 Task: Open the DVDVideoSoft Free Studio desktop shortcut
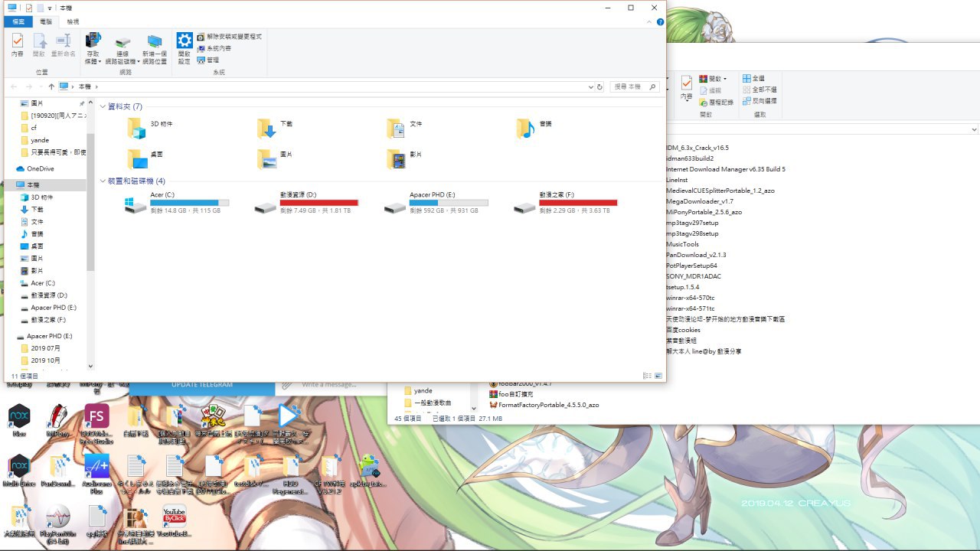(x=97, y=424)
